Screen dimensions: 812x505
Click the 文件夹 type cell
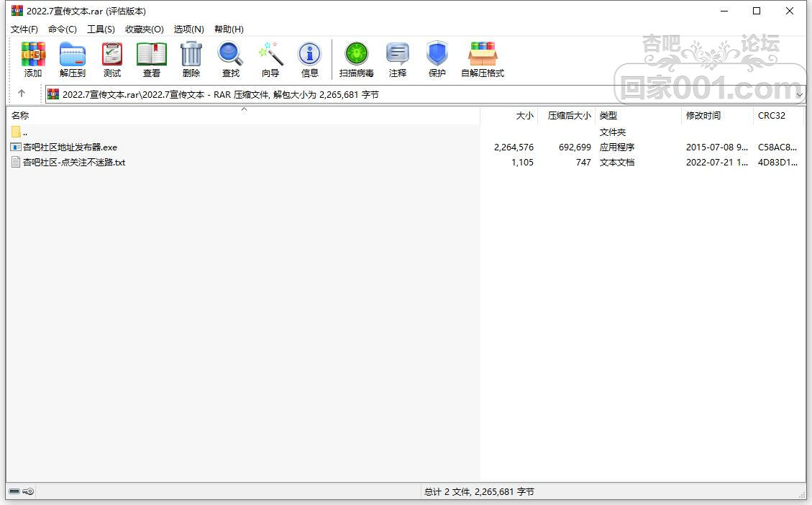point(613,132)
